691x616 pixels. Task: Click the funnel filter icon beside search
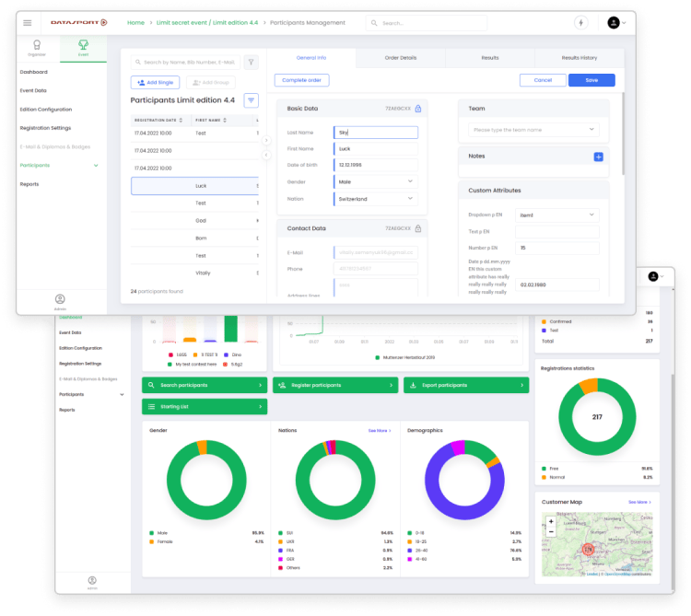coord(252,63)
